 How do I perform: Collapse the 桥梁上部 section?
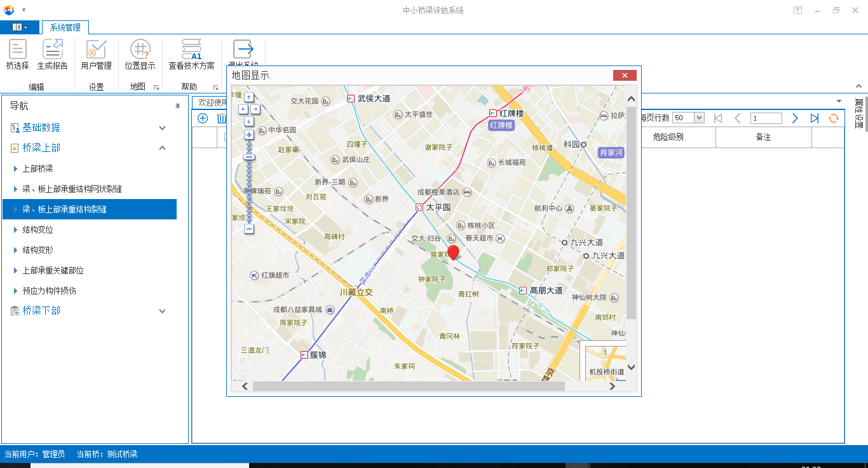tap(162, 148)
